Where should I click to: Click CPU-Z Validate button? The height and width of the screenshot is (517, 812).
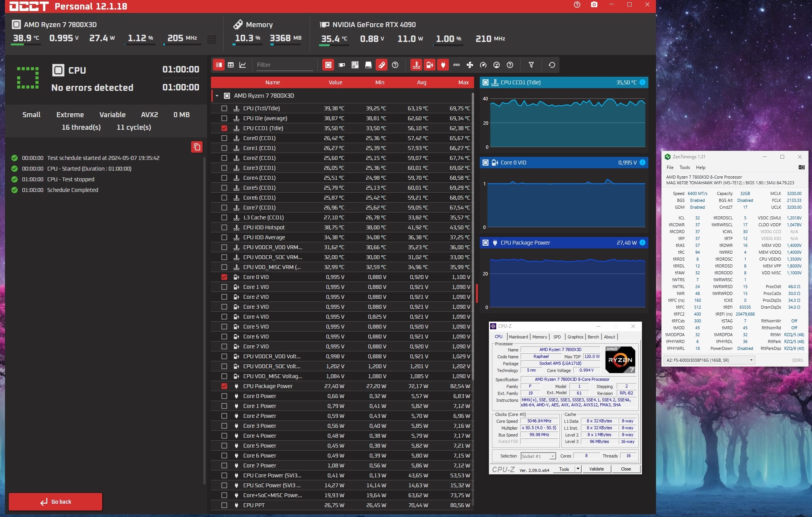click(x=597, y=469)
